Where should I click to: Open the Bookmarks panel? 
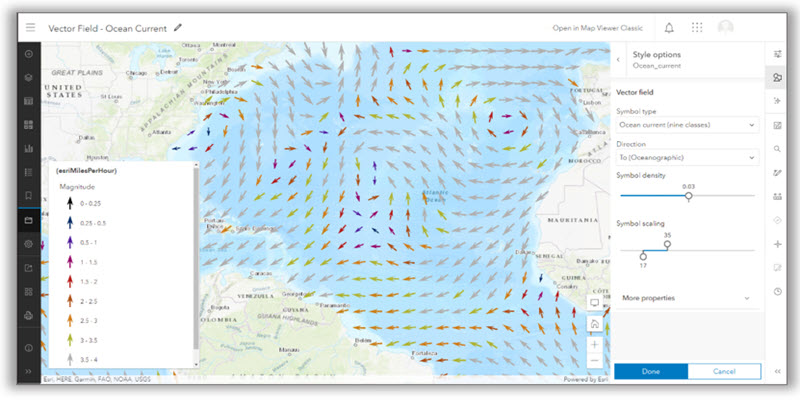[x=29, y=196]
